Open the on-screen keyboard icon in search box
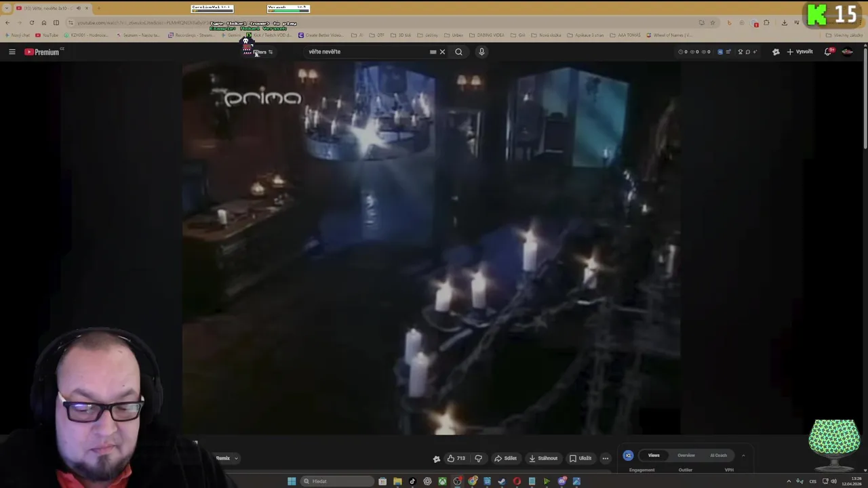Image resolution: width=868 pixels, height=488 pixels. click(x=433, y=52)
